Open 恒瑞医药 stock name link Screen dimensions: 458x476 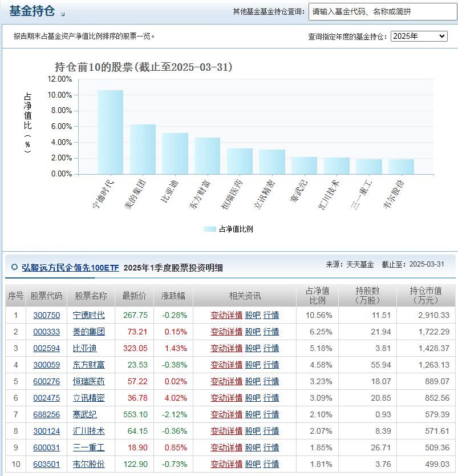[x=88, y=381]
